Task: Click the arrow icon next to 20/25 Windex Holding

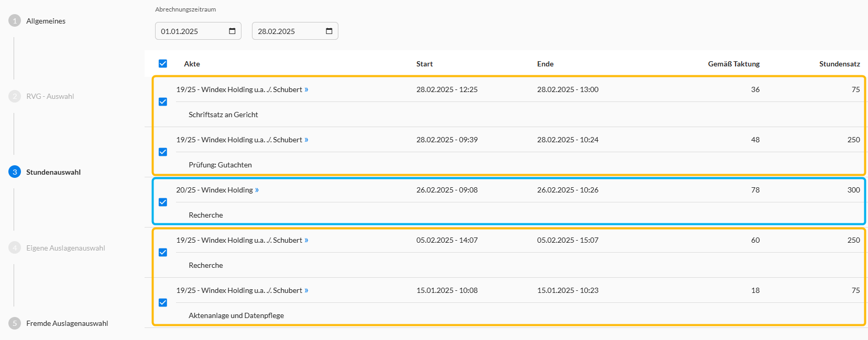Action: click(x=257, y=190)
